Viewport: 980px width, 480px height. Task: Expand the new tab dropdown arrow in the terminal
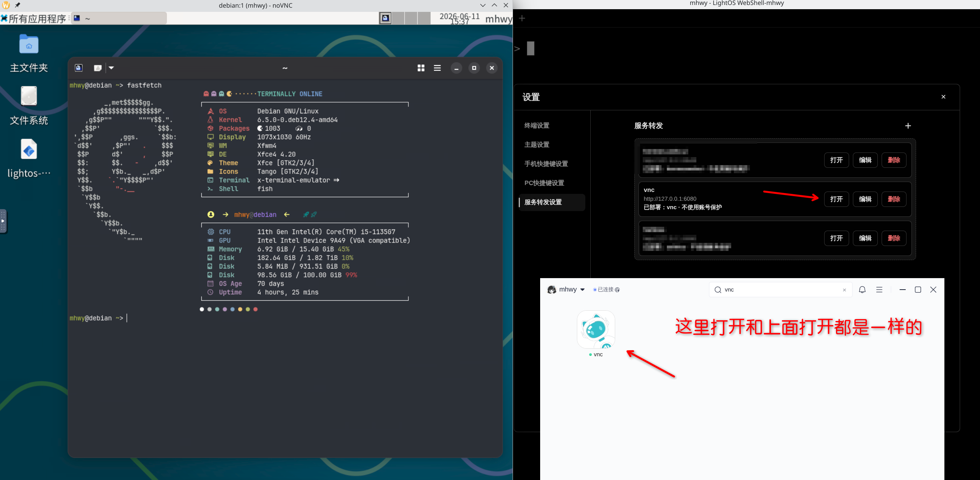(111, 68)
